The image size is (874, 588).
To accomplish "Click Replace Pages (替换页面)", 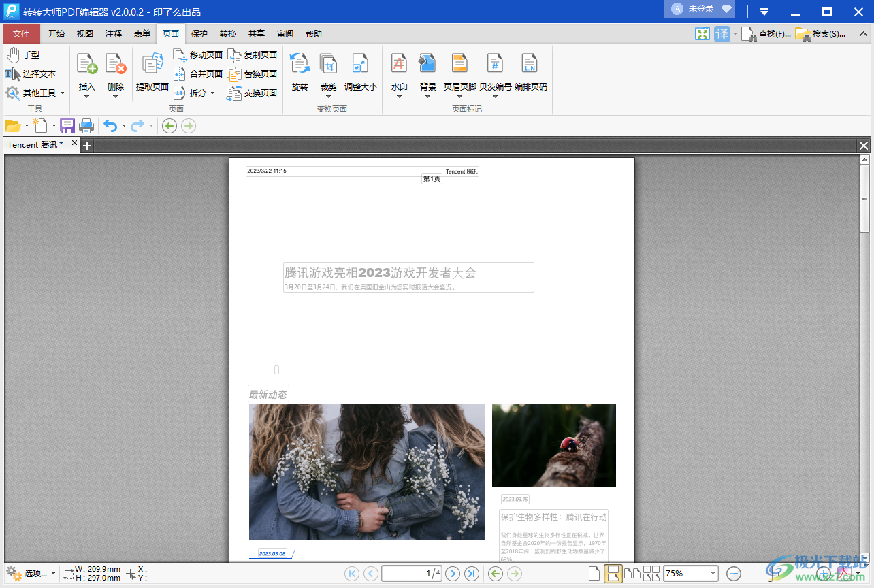I will 253,73.
